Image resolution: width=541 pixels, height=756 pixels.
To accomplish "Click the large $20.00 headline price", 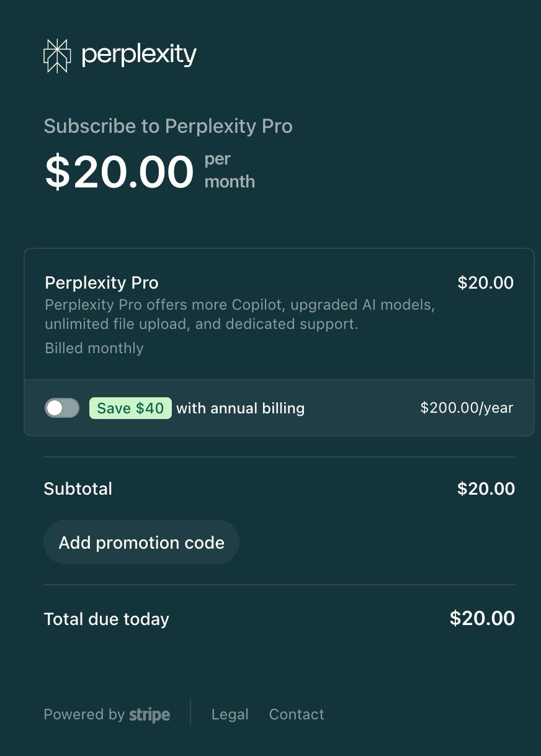I will coord(119,172).
